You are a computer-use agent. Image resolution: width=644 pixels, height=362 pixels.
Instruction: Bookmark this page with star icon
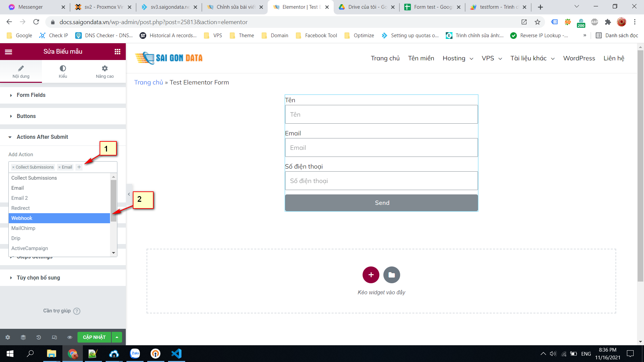538,22
